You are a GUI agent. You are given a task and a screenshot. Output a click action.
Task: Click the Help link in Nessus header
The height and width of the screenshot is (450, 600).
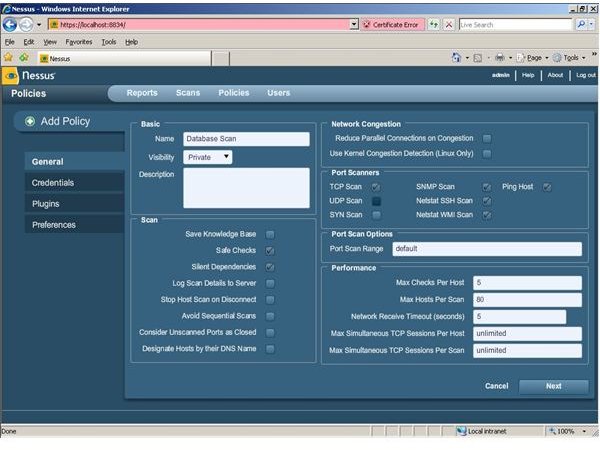(528, 75)
